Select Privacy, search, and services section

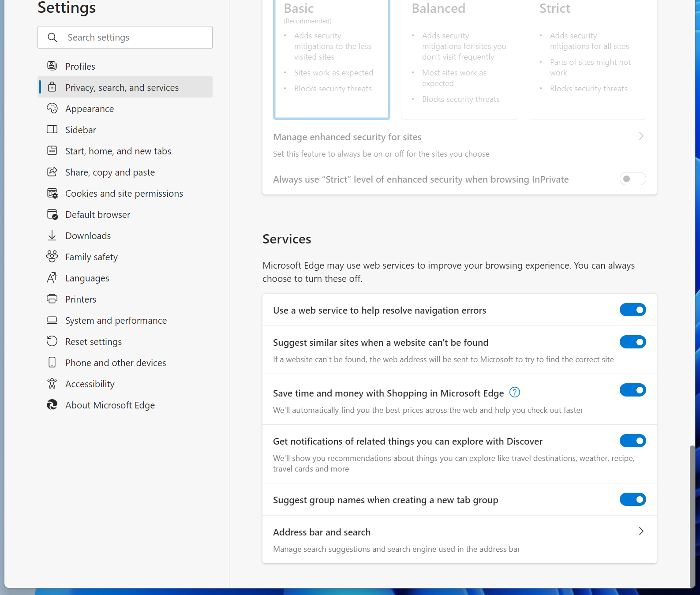(x=125, y=87)
